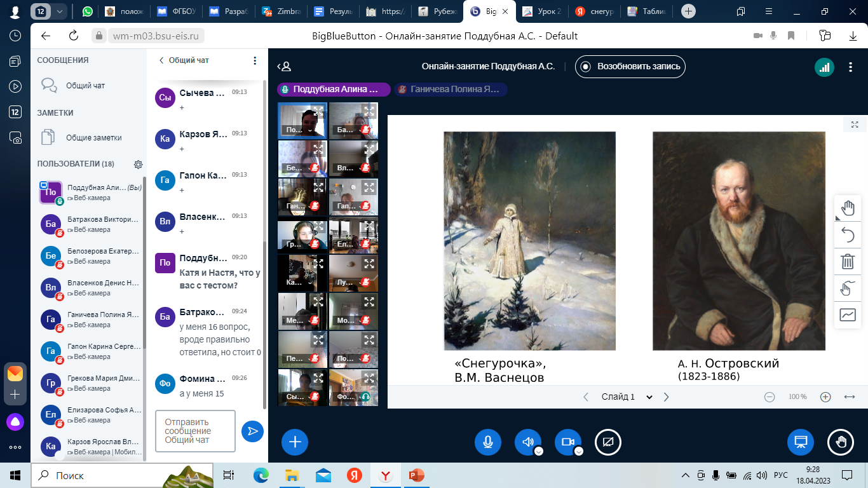Toggle the speaker audio button
The image size is (868, 488).
click(527, 442)
